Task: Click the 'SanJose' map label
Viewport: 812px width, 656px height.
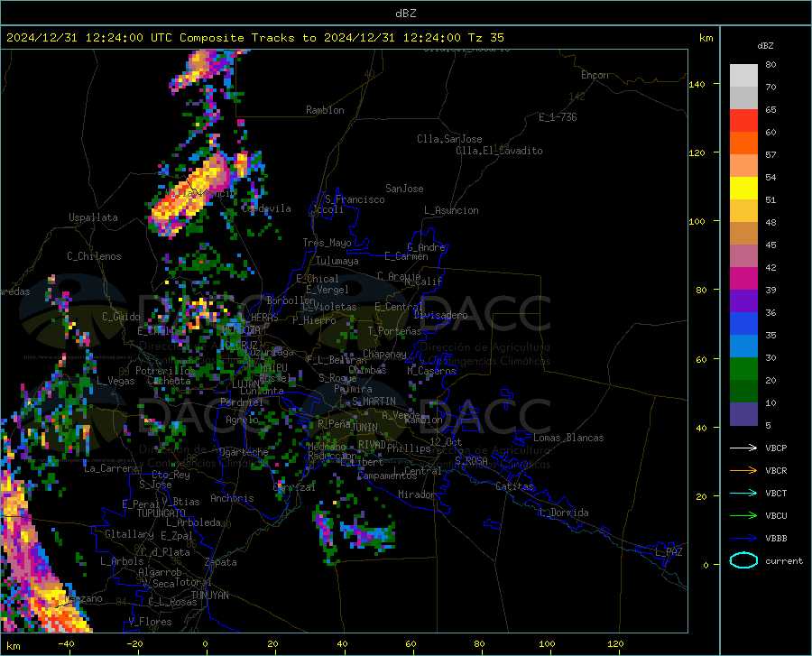Action: coord(404,189)
